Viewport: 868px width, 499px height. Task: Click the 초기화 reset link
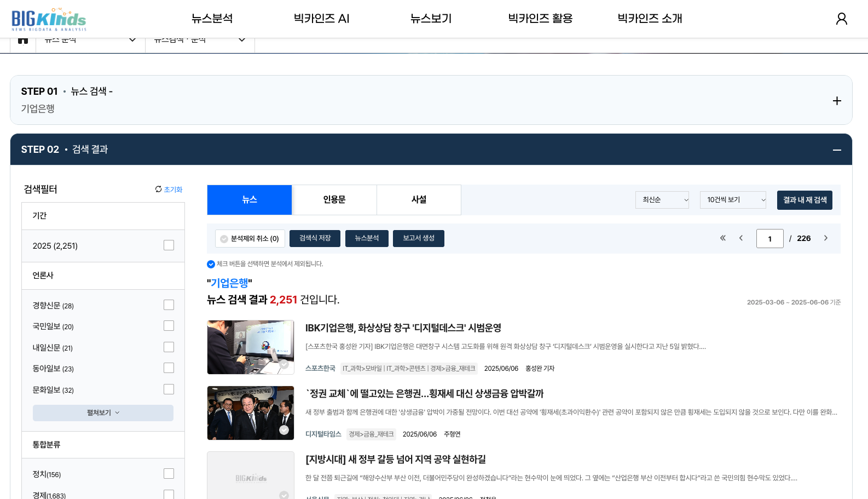[x=173, y=190]
